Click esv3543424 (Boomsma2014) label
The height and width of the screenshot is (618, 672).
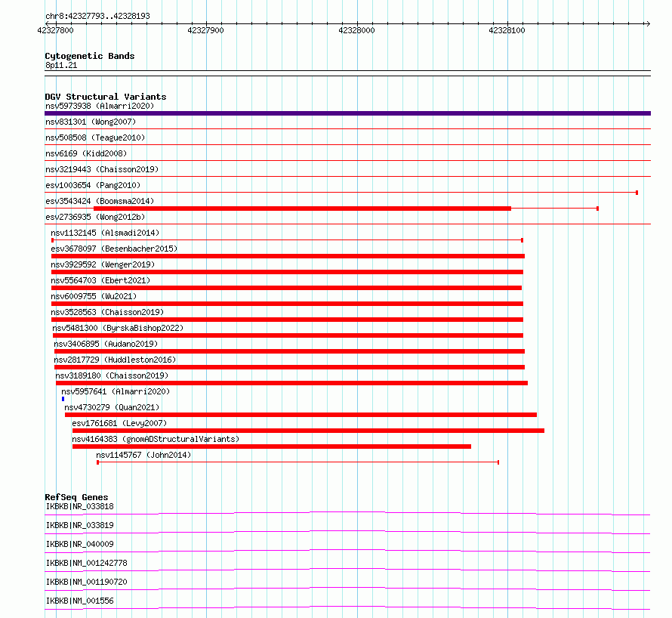click(100, 201)
